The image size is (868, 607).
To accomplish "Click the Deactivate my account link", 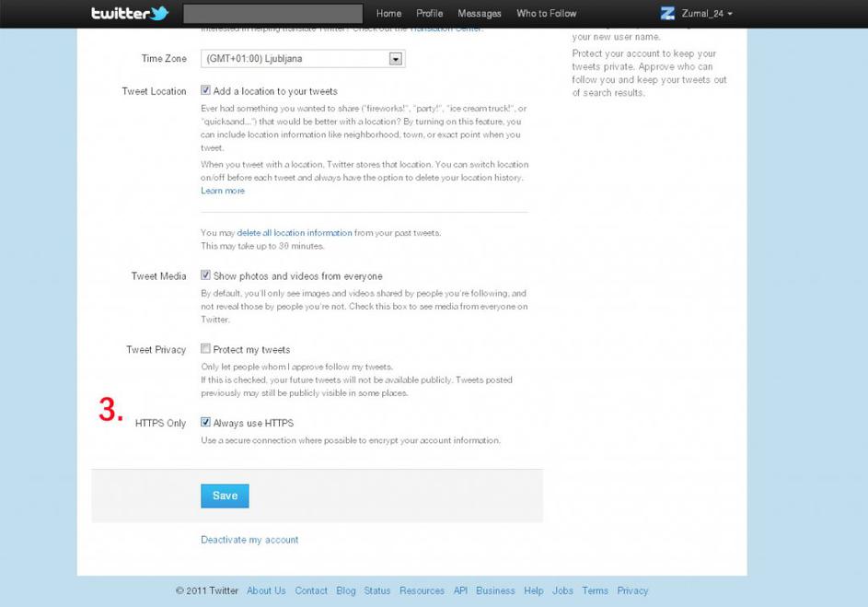I will coord(249,540).
